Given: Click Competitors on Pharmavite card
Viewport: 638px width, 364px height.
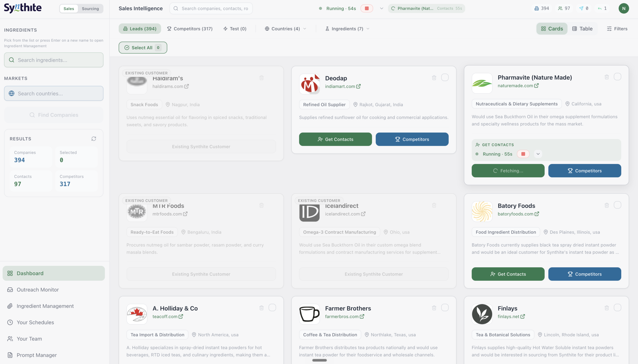Looking at the screenshot, I should coord(584,171).
